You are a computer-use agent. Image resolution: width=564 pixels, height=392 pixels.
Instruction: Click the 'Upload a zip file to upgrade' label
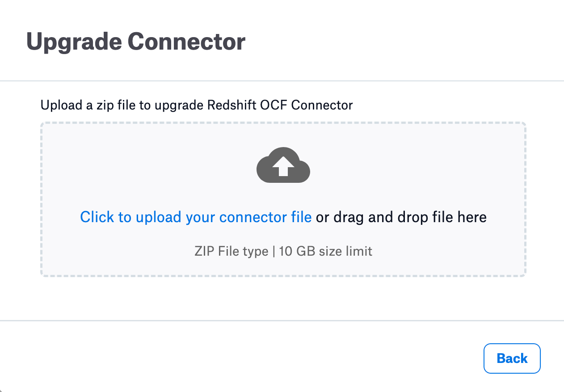click(123, 105)
